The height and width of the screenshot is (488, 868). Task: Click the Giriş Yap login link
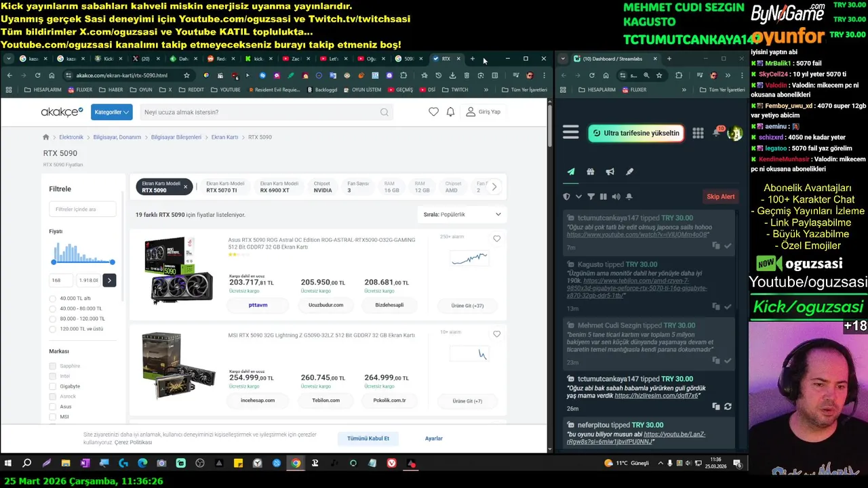point(483,112)
